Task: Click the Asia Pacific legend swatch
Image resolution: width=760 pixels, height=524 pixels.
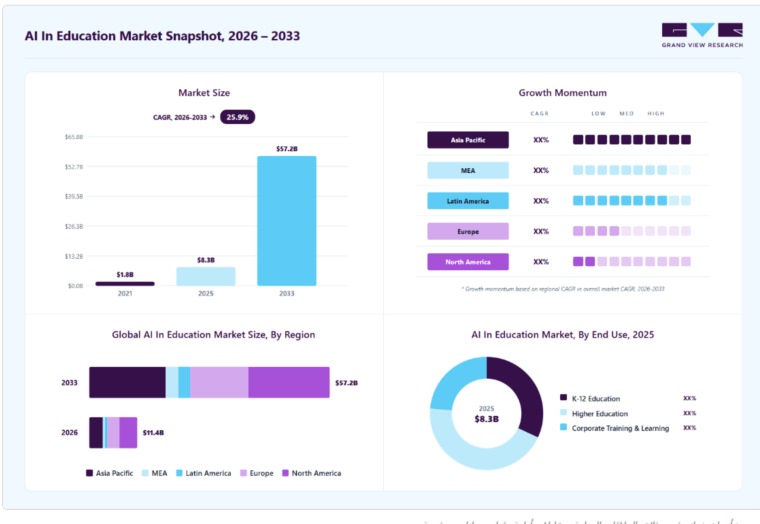Action: (x=89, y=473)
